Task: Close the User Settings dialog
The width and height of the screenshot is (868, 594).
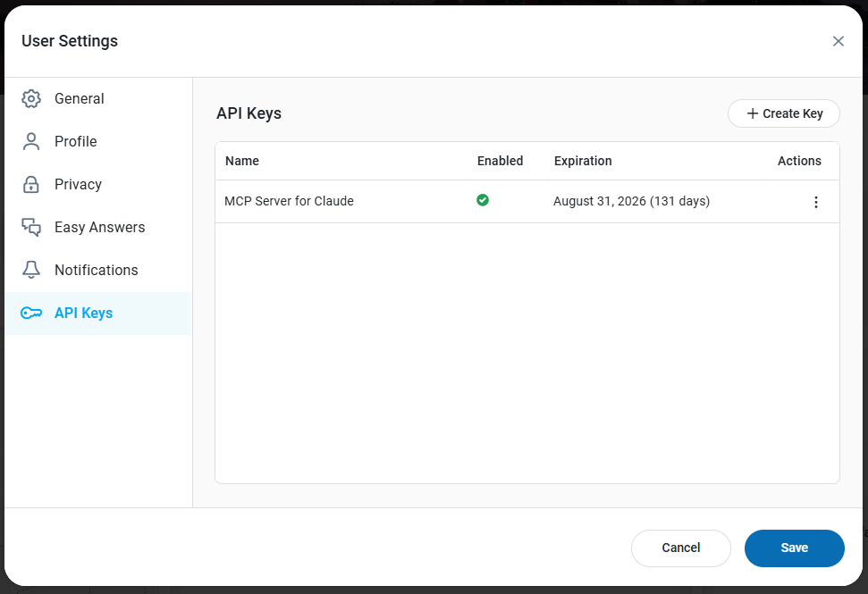Action: [x=839, y=41]
